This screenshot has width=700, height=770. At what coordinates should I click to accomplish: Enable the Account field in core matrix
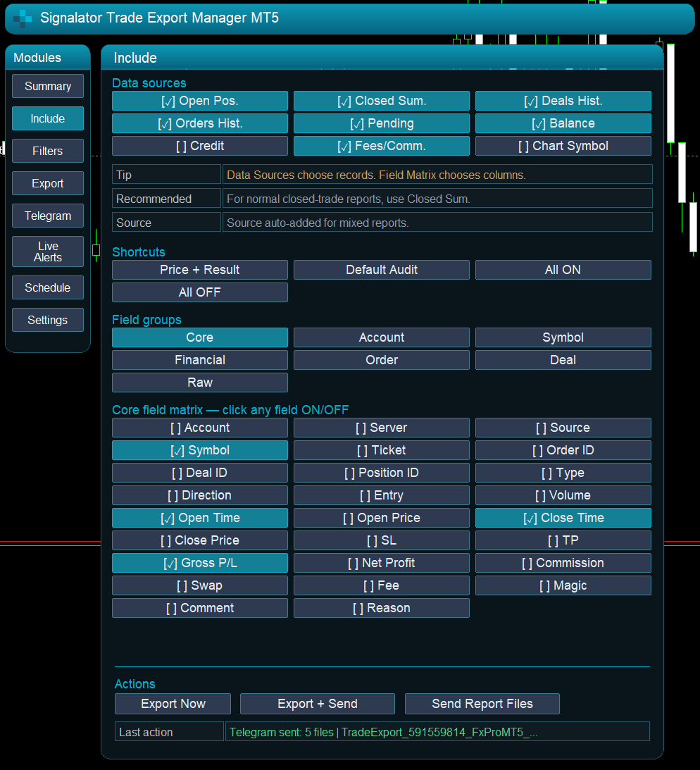point(200,428)
